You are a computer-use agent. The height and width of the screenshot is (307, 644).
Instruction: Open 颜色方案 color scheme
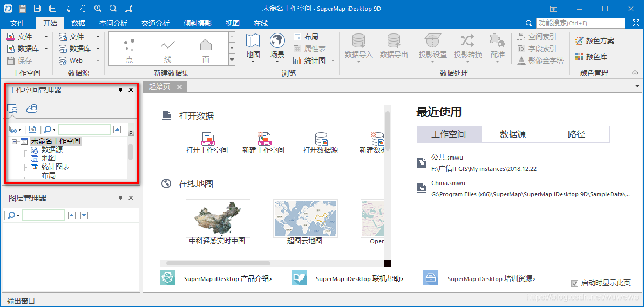coord(595,40)
